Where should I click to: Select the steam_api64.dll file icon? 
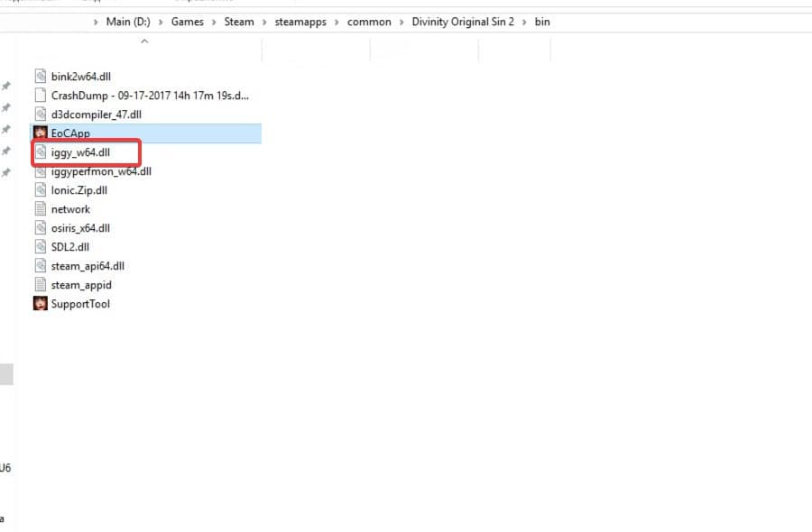point(41,266)
